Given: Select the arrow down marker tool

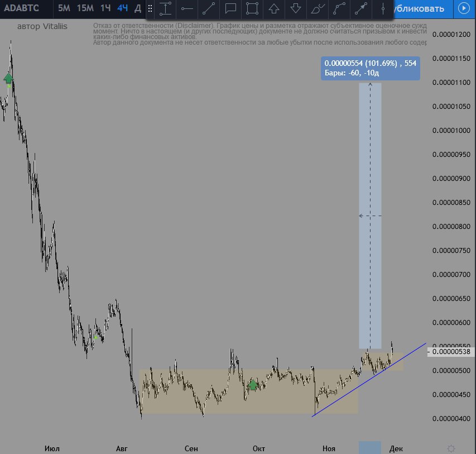Looking at the screenshot, I should (296, 8).
